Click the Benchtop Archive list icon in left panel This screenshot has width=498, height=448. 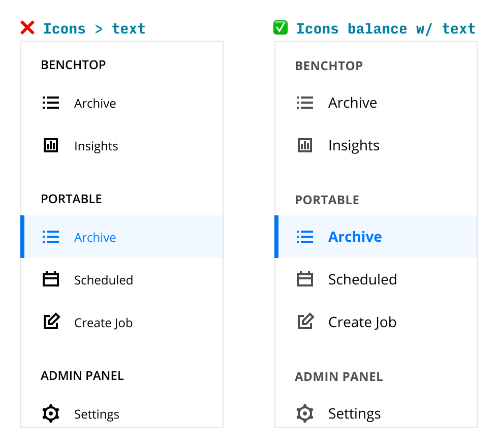pos(51,103)
